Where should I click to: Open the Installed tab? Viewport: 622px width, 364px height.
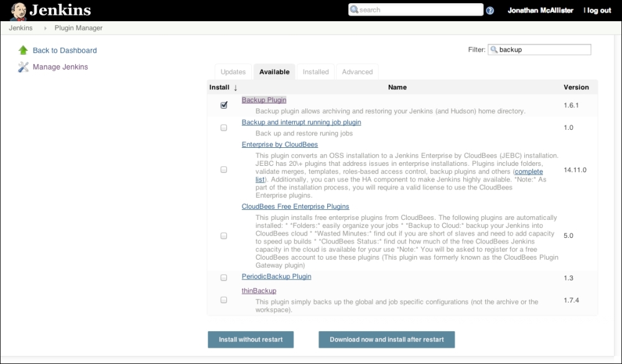click(316, 71)
